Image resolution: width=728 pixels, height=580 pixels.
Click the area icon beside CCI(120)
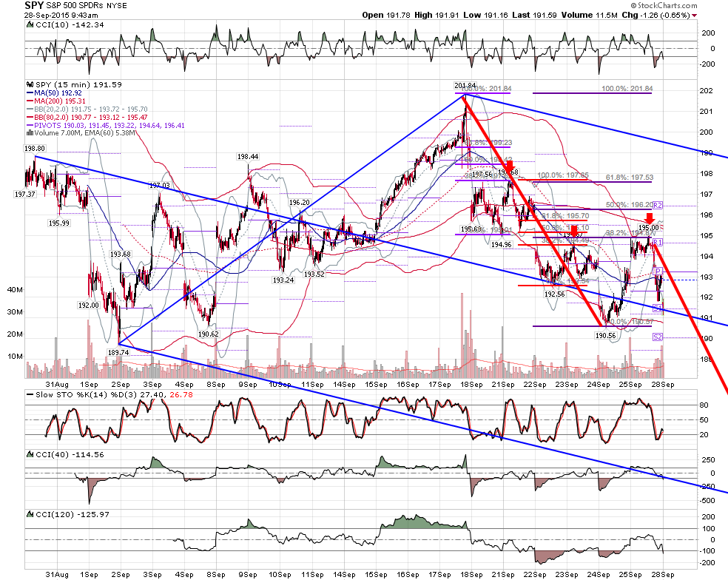click(30, 514)
